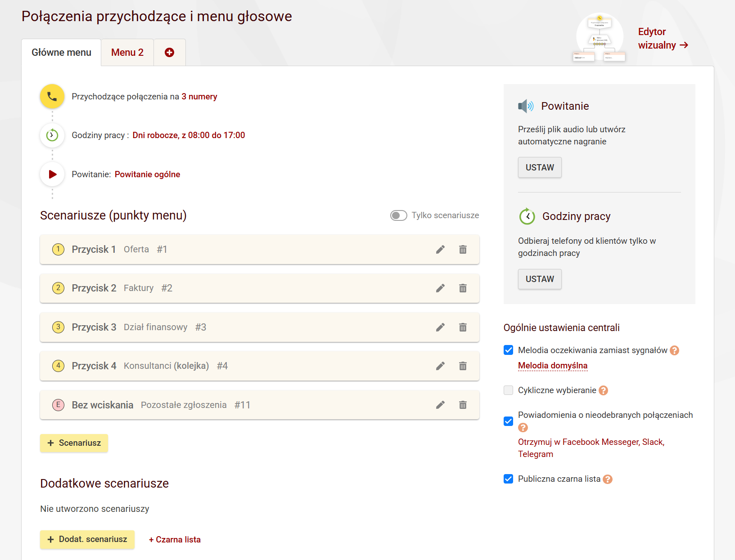
Task: Delete the Przycisk 4 Konsultanci scenario
Action: (463, 366)
